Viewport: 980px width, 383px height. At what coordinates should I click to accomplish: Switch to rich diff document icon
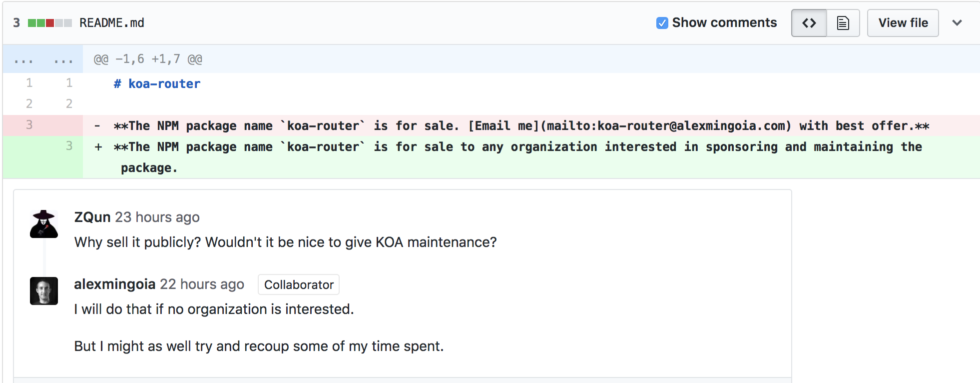[843, 23]
